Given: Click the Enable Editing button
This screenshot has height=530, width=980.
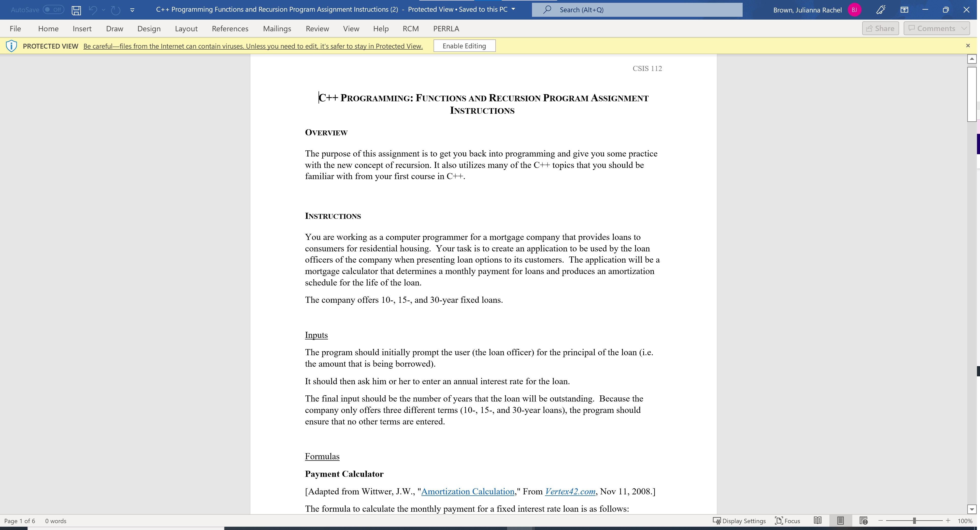Looking at the screenshot, I should pos(464,46).
